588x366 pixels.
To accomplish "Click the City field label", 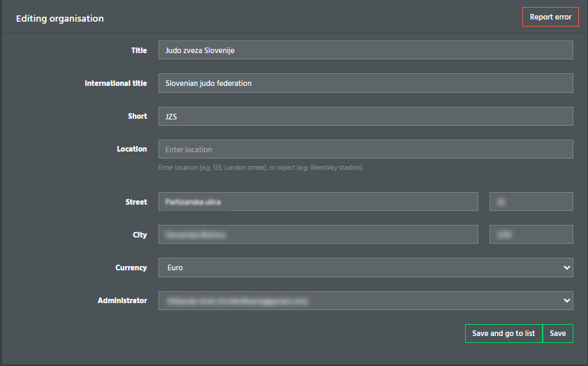I will pyautogui.click(x=140, y=235).
